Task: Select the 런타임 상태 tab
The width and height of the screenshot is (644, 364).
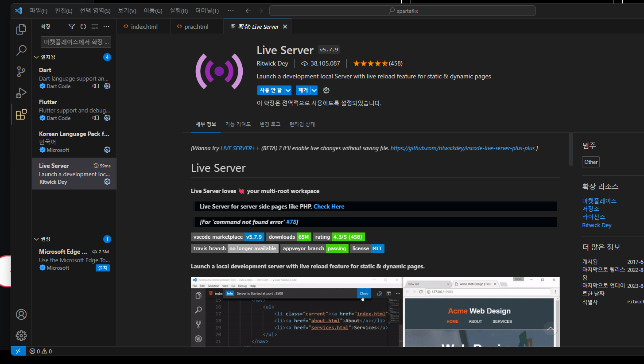Action: pos(303,124)
